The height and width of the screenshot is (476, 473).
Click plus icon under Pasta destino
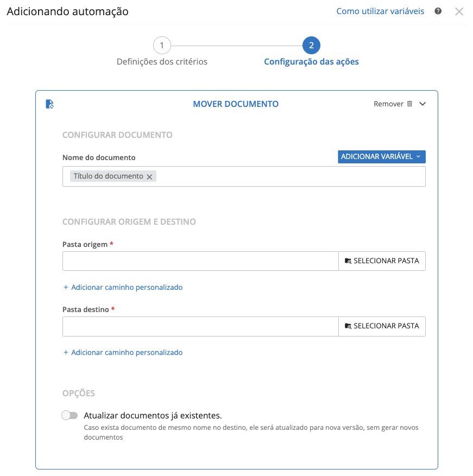66,352
